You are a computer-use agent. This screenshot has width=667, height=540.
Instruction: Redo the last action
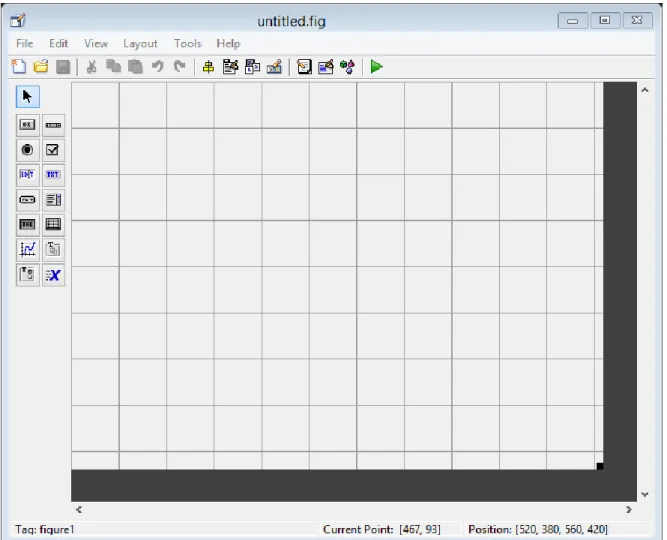pyautogui.click(x=180, y=66)
